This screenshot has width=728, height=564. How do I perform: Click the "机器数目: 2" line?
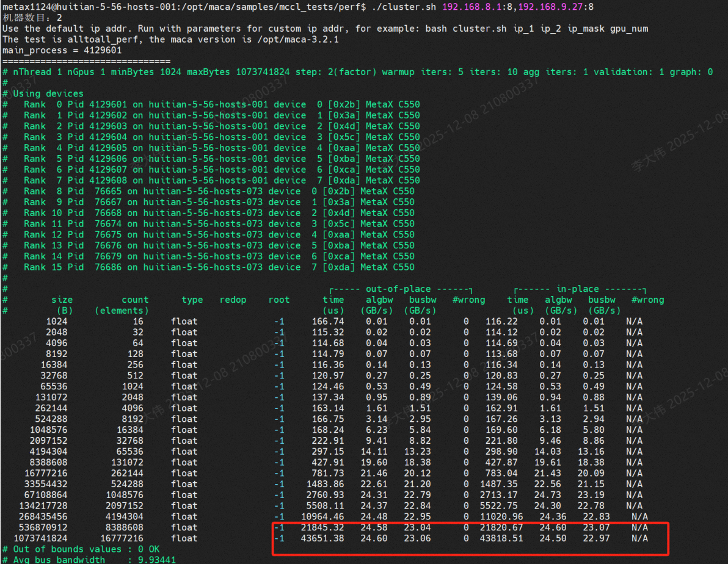32,18
